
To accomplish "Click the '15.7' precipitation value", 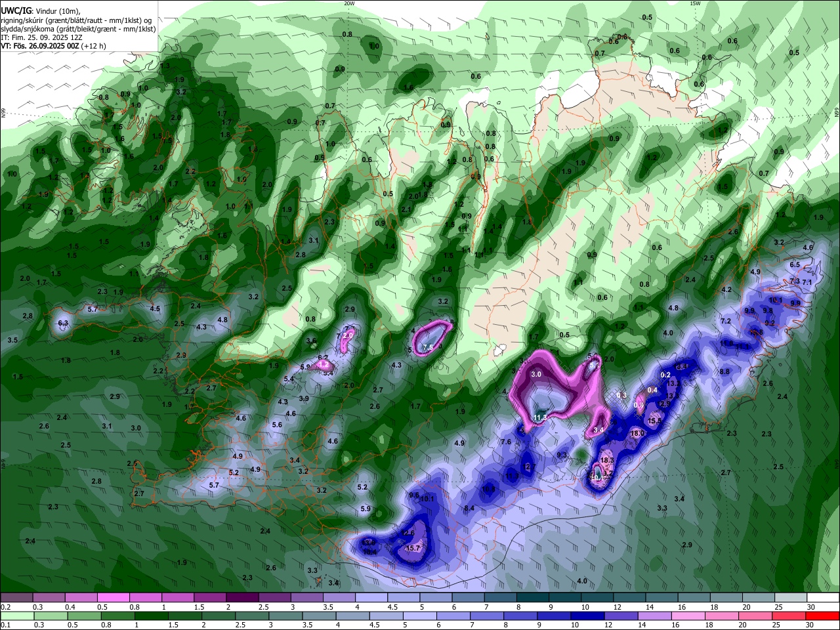I will pos(413,549).
